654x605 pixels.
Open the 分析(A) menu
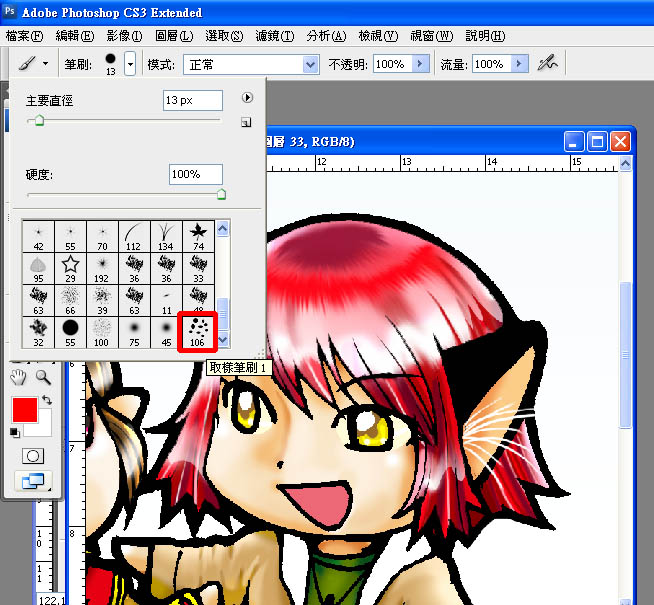pyautogui.click(x=326, y=36)
